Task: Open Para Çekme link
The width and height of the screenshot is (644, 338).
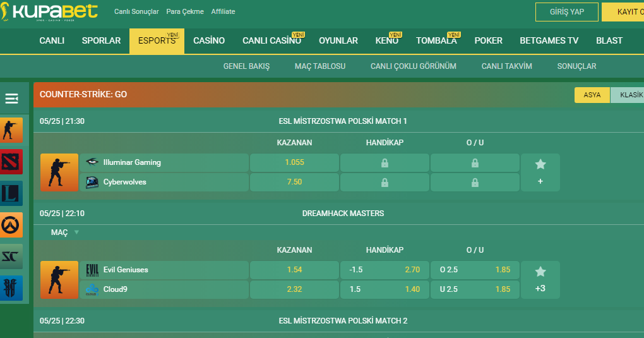Action: [185, 11]
